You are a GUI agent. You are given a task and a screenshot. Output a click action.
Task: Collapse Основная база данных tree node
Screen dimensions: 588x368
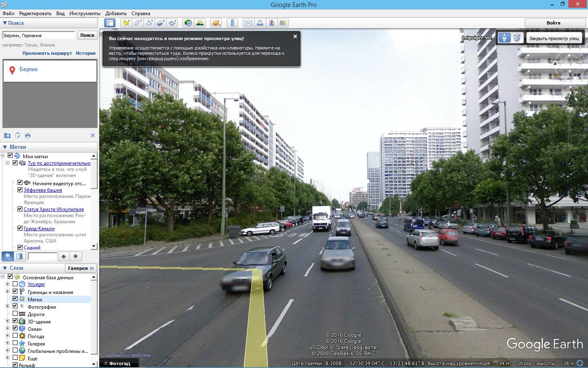pos(3,277)
